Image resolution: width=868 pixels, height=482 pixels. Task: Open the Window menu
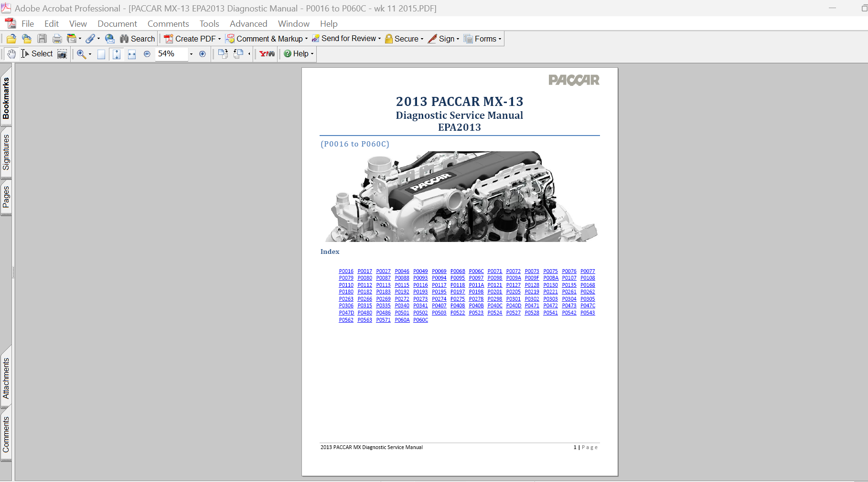[294, 24]
